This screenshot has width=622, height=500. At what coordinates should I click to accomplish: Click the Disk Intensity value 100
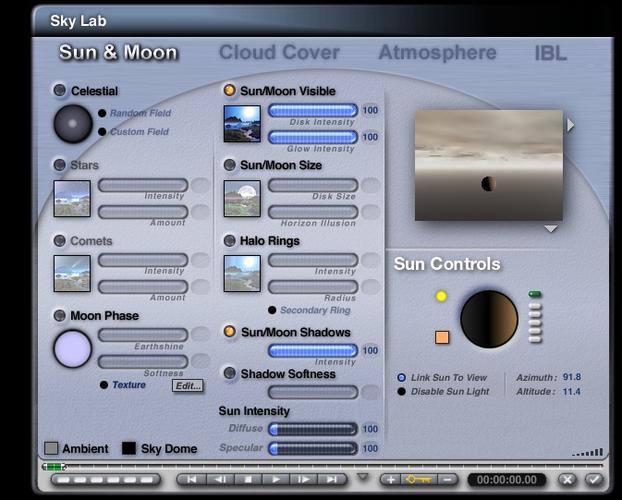point(370,110)
